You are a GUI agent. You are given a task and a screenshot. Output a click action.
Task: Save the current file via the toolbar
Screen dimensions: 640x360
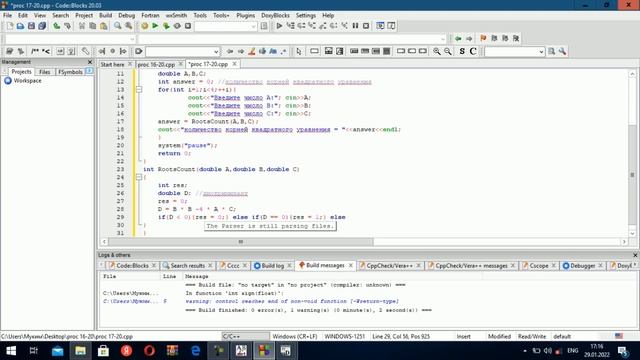click(31, 26)
